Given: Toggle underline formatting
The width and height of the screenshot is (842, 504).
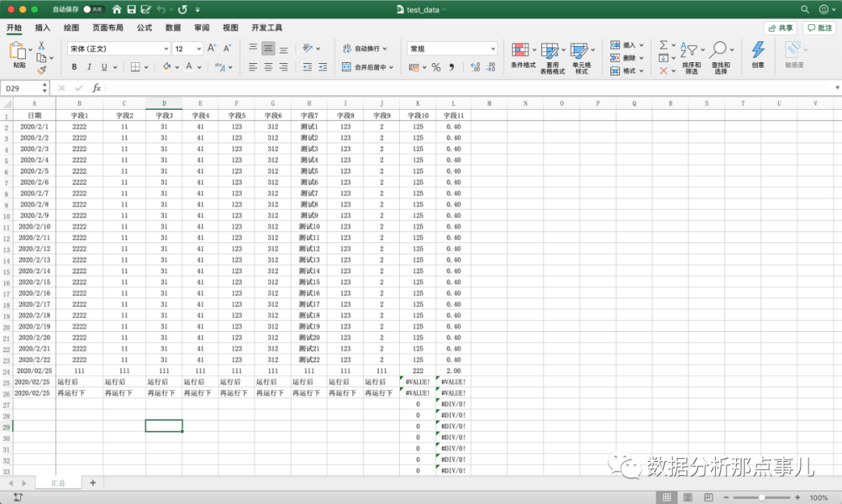Looking at the screenshot, I should (x=104, y=67).
